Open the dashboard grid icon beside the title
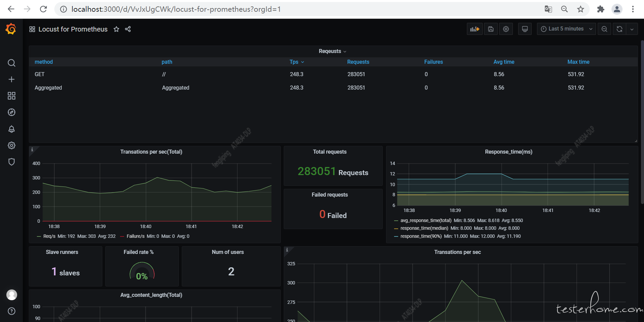644x322 pixels. click(x=32, y=29)
